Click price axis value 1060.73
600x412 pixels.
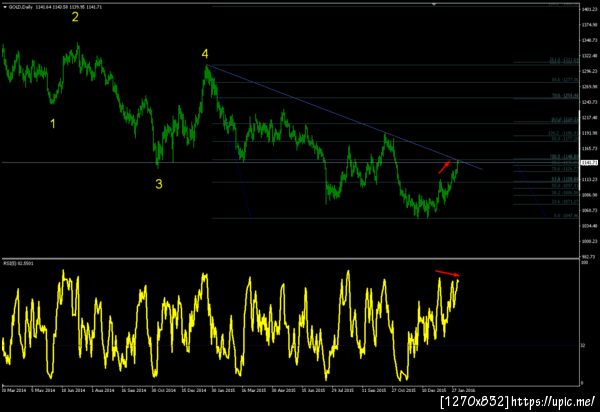[589, 210]
